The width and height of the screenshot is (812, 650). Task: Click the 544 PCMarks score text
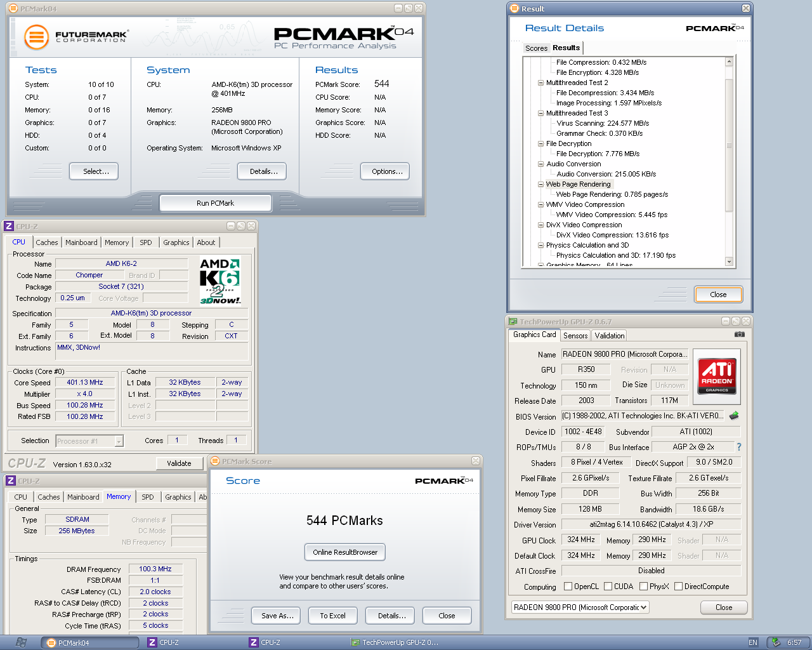[x=344, y=521]
